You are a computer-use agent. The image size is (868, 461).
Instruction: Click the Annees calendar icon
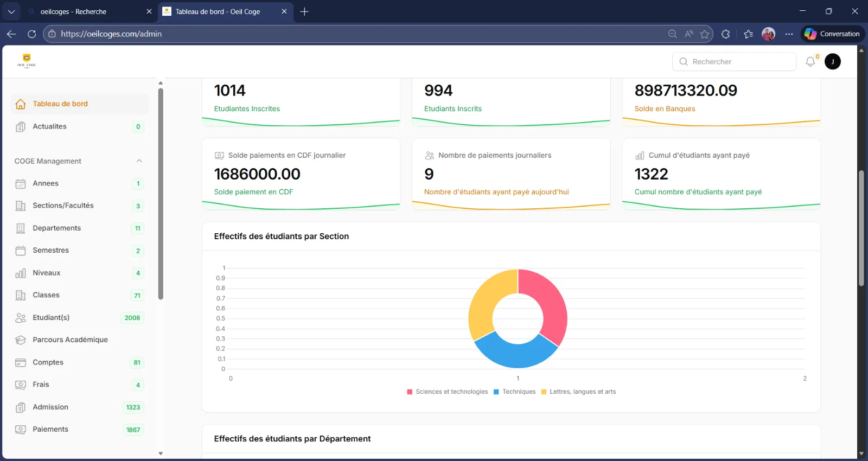(21, 184)
